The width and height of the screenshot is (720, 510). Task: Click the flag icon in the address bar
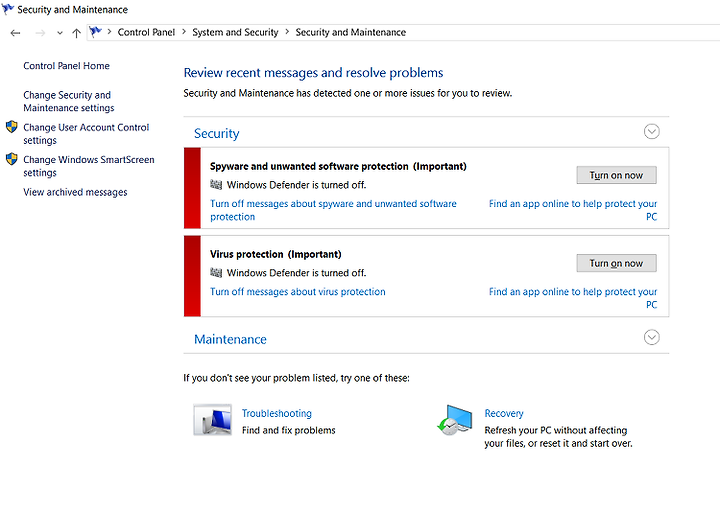tap(96, 32)
